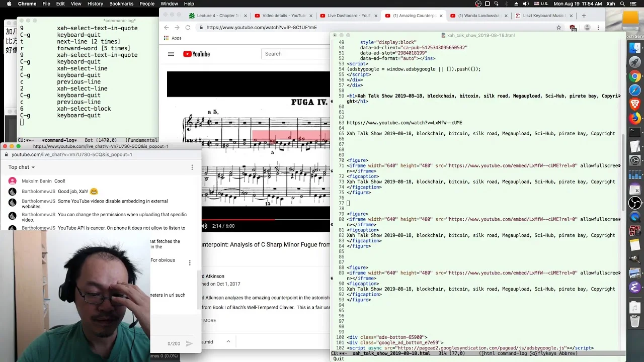Open Chrome's three-dot options menu
Image resolution: width=644 pixels, height=362 pixels.
598,28
